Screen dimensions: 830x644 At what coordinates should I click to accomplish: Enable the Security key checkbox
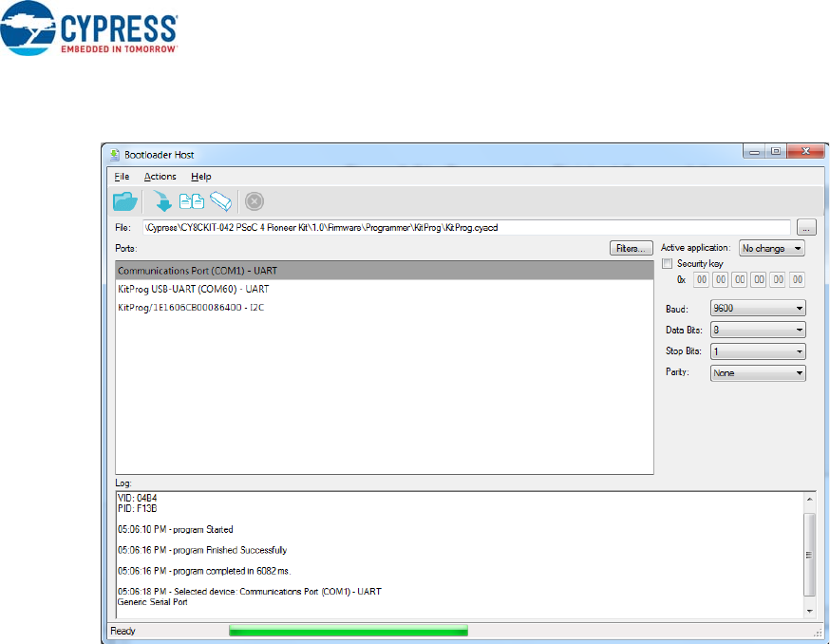(668, 263)
